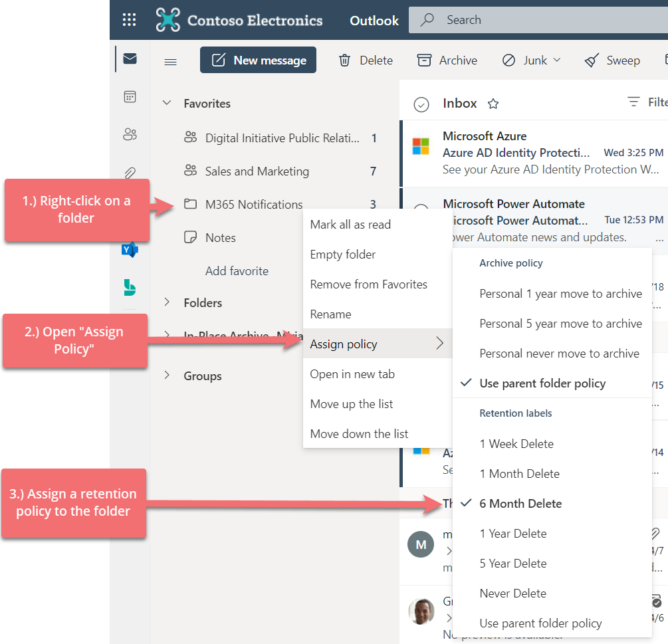
Task: Click the search magnifier icon
Action: pyautogui.click(x=427, y=19)
